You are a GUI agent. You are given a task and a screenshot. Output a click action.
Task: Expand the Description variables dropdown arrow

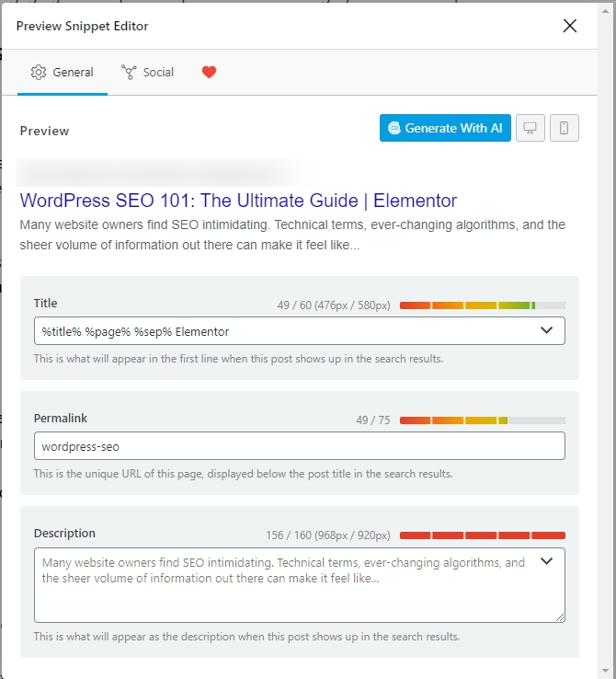coord(547,561)
